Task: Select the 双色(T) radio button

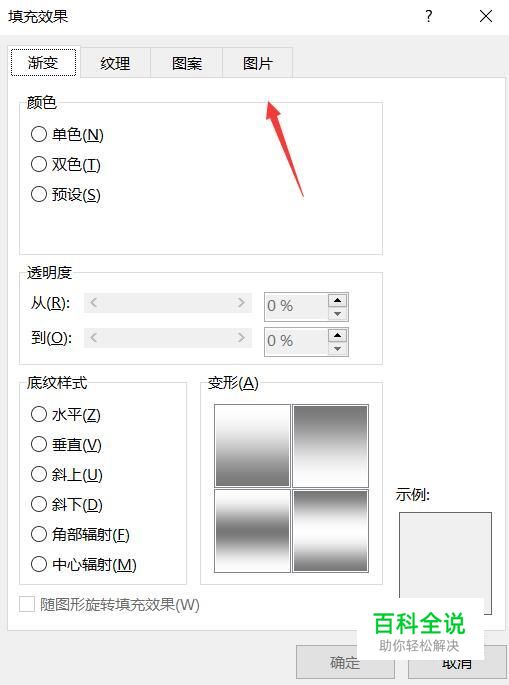Action: (39, 164)
